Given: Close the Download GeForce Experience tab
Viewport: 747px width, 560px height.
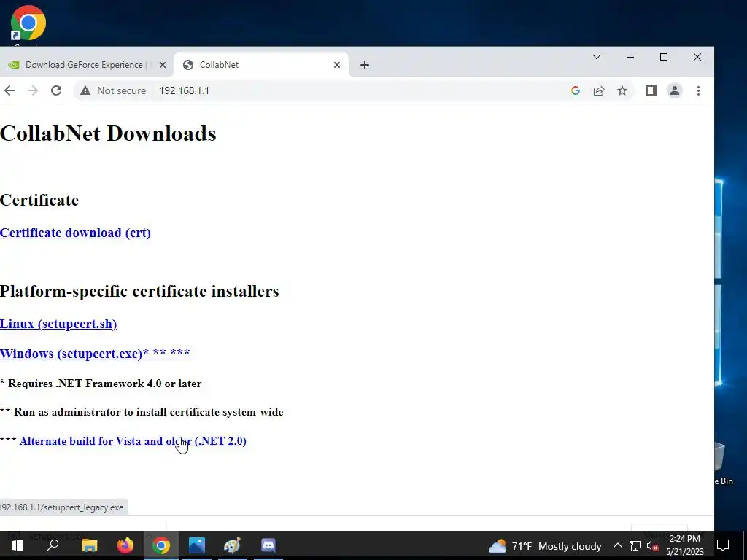Looking at the screenshot, I should pos(163,65).
